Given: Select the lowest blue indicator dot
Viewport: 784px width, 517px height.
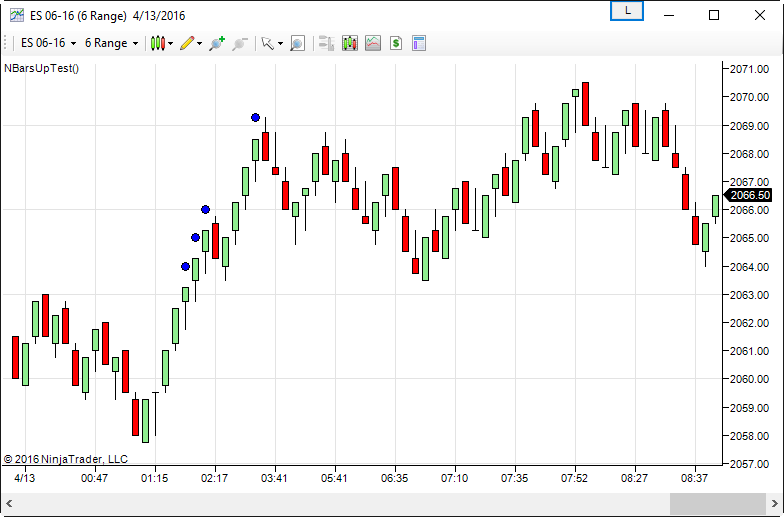Looking at the screenshot, I should coord(186,266).
